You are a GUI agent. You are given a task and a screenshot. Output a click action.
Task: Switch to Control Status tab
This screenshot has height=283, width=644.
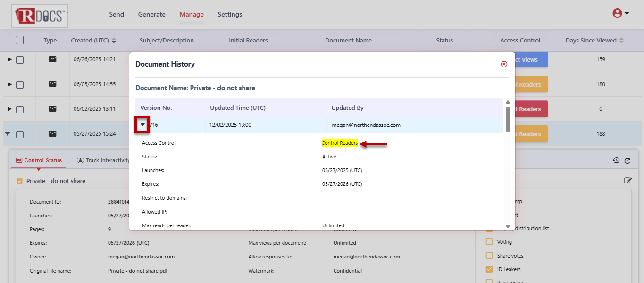[39, 160]
